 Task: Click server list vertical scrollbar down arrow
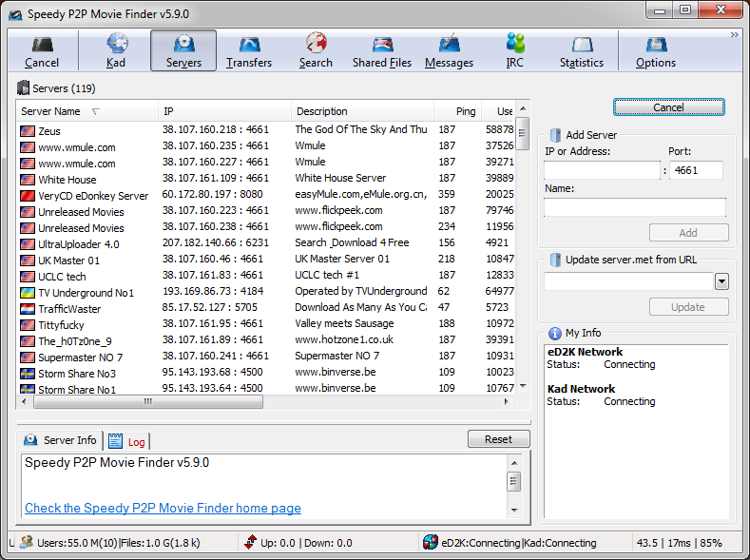point(523,386)
